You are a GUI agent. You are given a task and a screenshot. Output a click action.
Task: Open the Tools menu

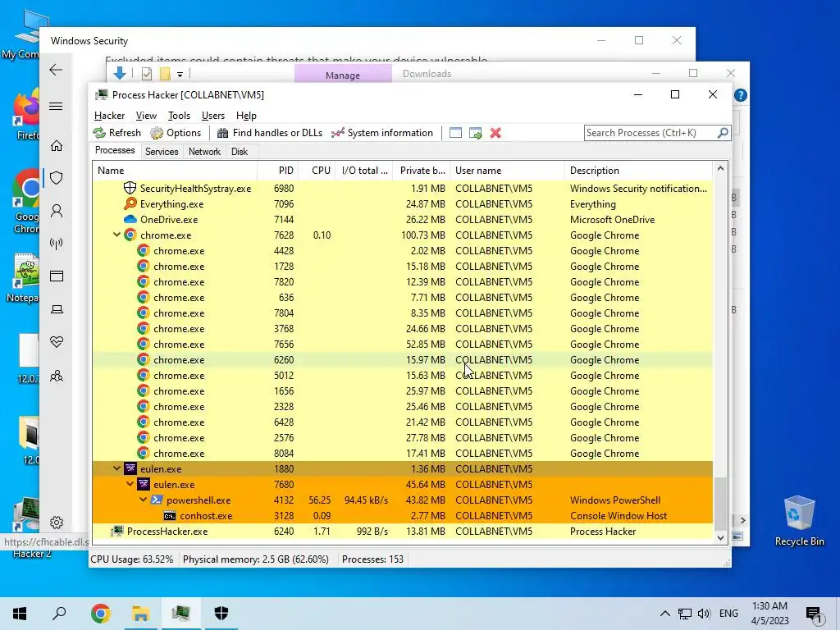click(179, 116)
